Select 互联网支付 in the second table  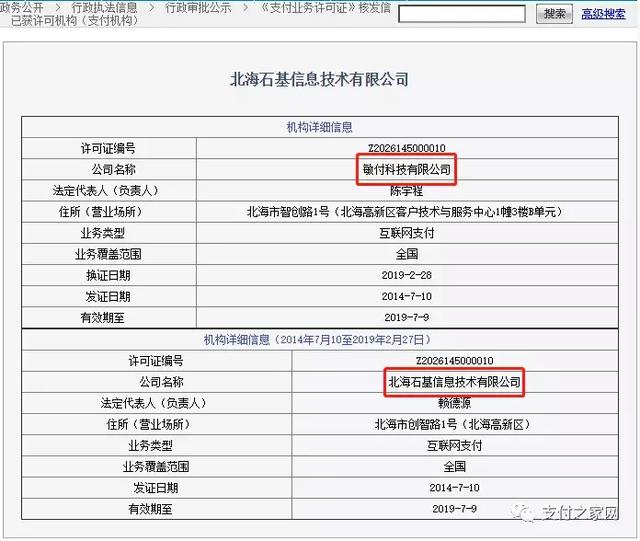point(454,446)
